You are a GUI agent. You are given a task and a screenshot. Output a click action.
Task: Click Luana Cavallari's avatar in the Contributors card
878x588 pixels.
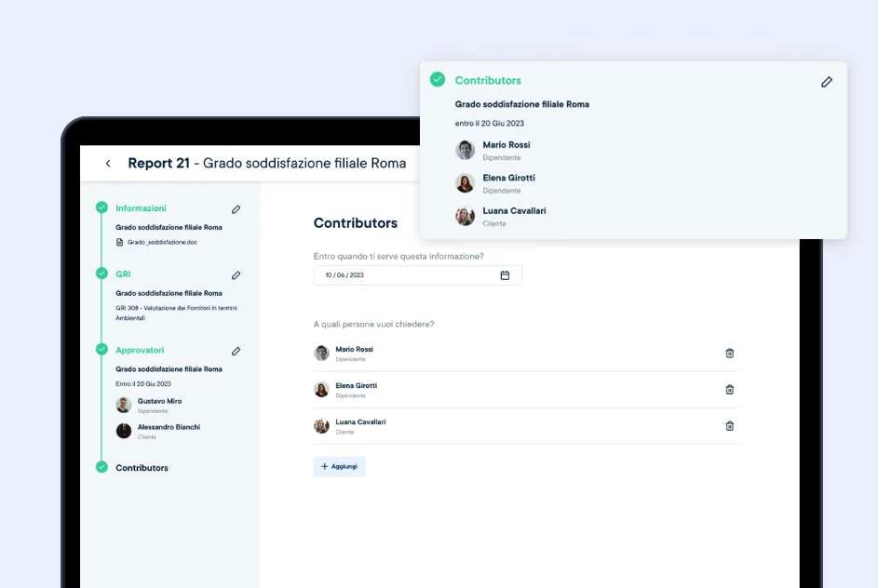pyautogui.click(x=465, y=216)
